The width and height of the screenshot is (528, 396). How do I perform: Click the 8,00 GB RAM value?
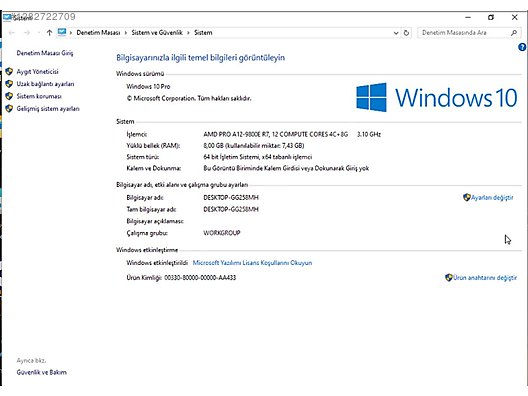click(254, 145)
